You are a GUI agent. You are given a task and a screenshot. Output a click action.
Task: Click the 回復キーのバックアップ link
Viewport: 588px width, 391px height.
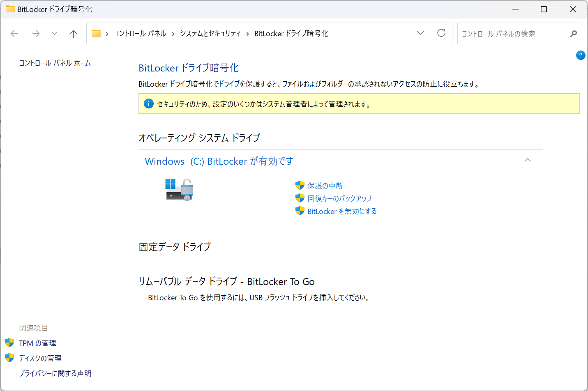point(339,198)
